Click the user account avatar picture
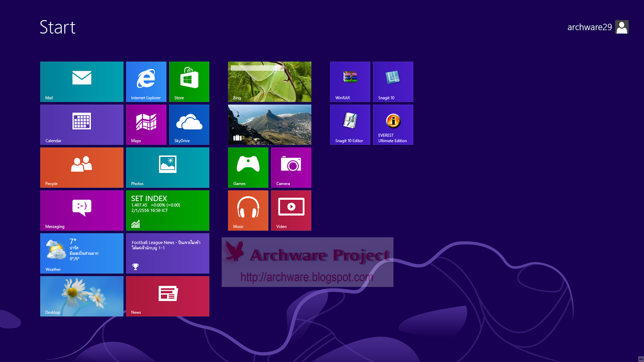 [622, 27]
